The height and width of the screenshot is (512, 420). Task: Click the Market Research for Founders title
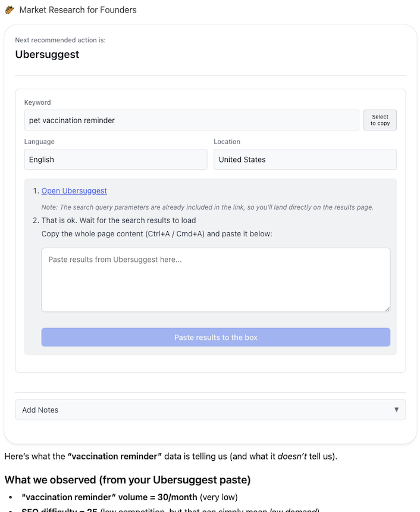point(78,10)
